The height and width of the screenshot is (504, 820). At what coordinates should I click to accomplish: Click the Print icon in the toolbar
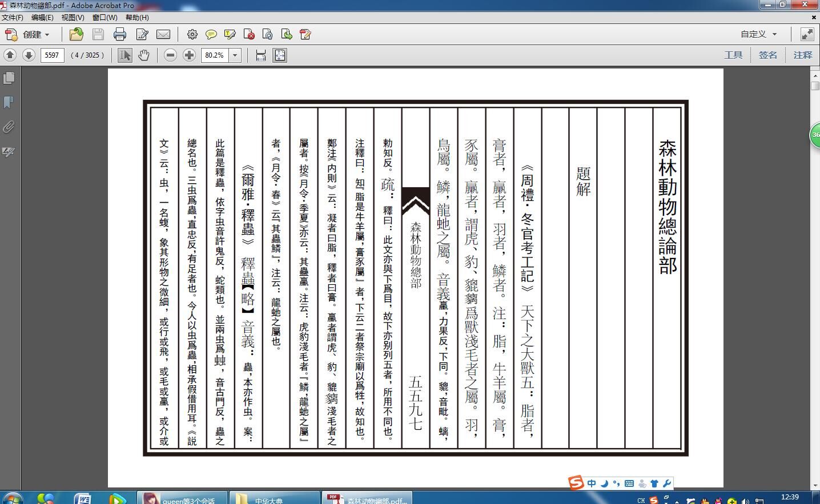coord(120,34)
